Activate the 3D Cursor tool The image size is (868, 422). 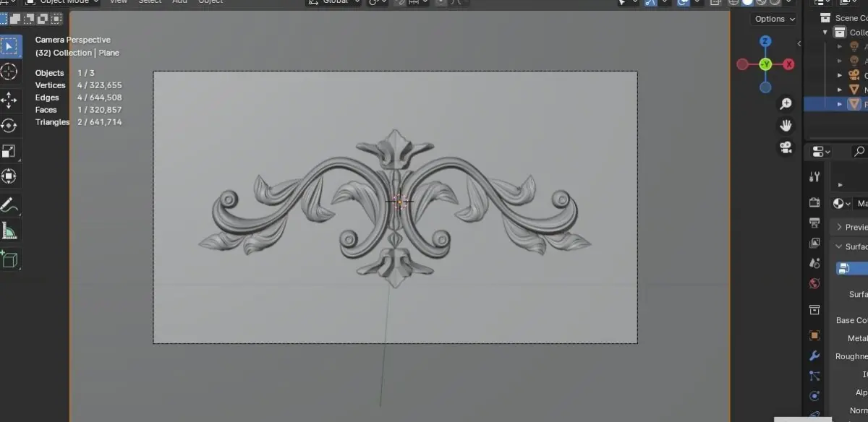pos(9,71)
